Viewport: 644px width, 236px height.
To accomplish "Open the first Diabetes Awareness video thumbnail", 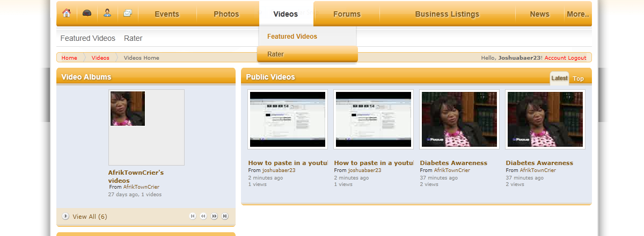I will (x=459, y=119).
